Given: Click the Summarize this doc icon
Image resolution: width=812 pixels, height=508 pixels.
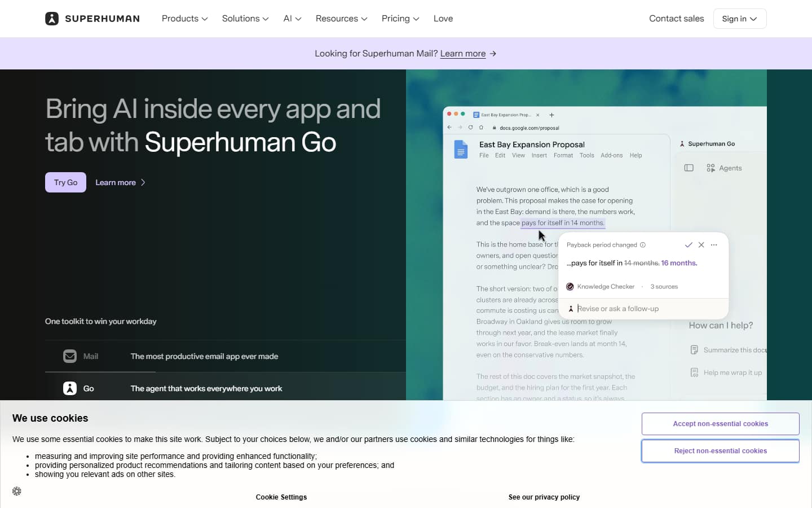Looking at the screenshot, I should (695, 350).
